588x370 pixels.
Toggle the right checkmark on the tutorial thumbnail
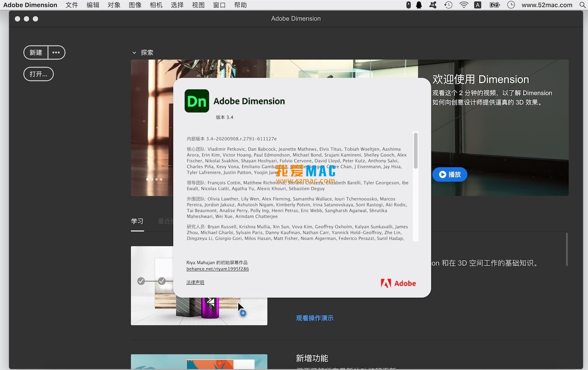(x=162, y=281)
